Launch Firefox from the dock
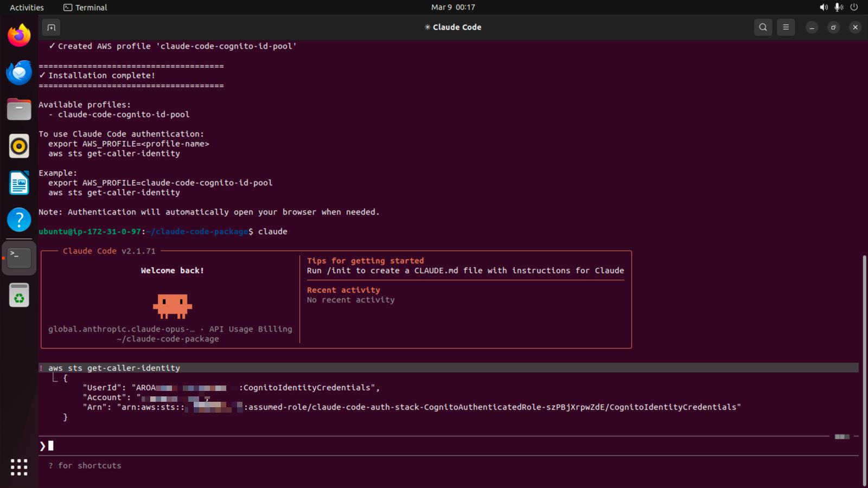 pyautogui.click(x=19, y=36)
